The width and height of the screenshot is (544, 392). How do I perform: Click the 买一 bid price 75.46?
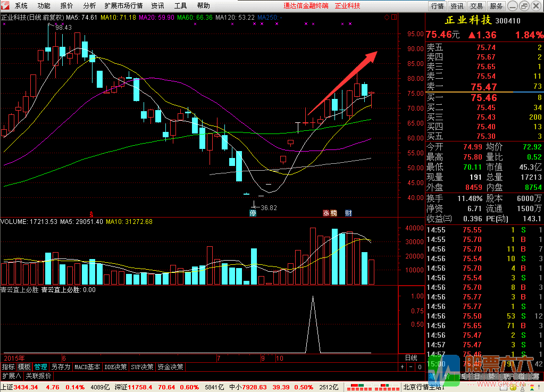coord(484,98)
